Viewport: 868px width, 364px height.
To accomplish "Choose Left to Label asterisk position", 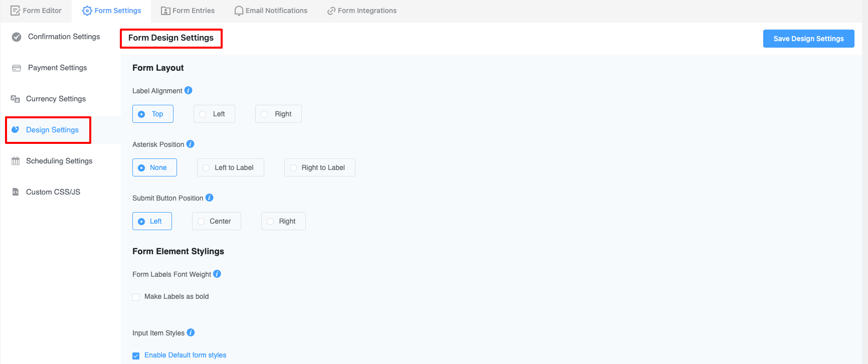I will coord(231,167).
